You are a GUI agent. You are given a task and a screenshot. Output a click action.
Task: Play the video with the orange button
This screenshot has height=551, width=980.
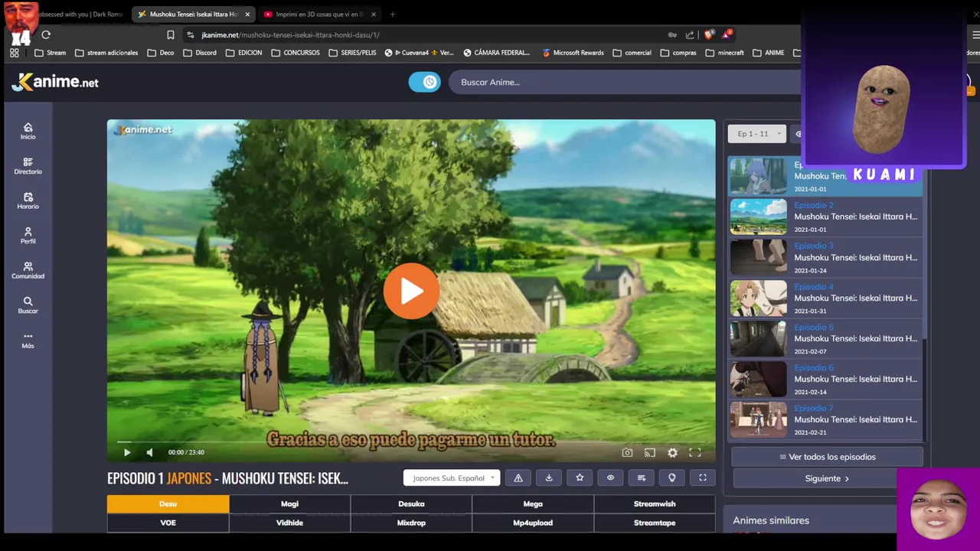tap(411, 291)
